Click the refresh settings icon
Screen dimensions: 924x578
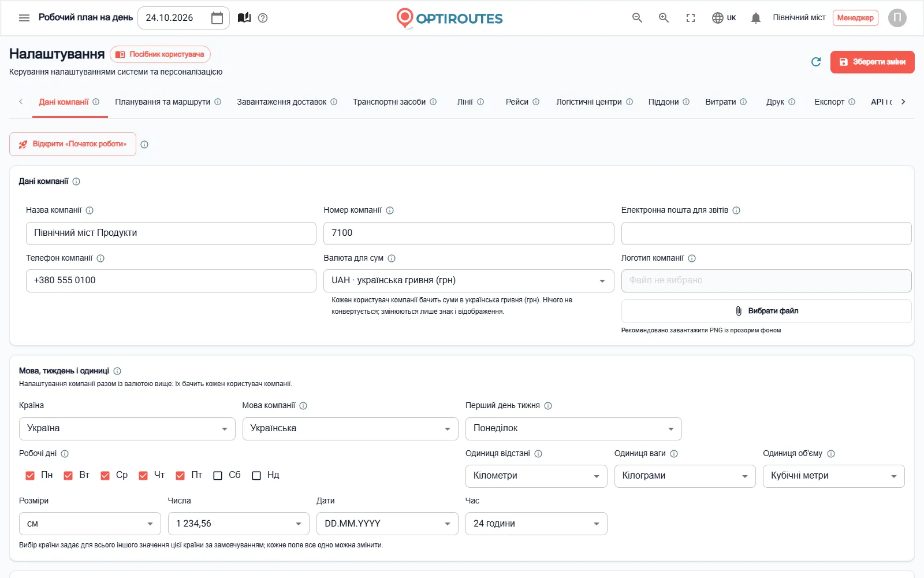tap(816, 62)
